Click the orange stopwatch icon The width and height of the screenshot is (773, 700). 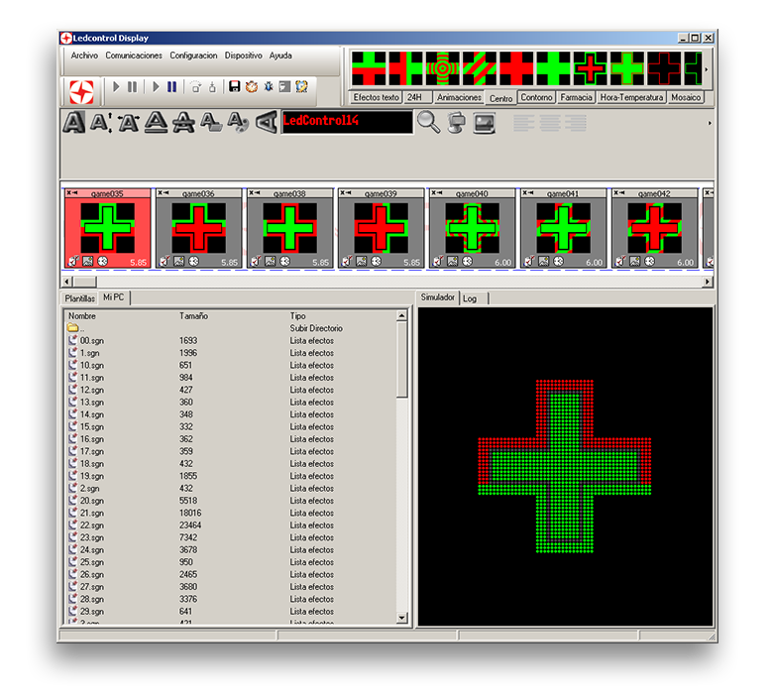[x=252, y=87]
